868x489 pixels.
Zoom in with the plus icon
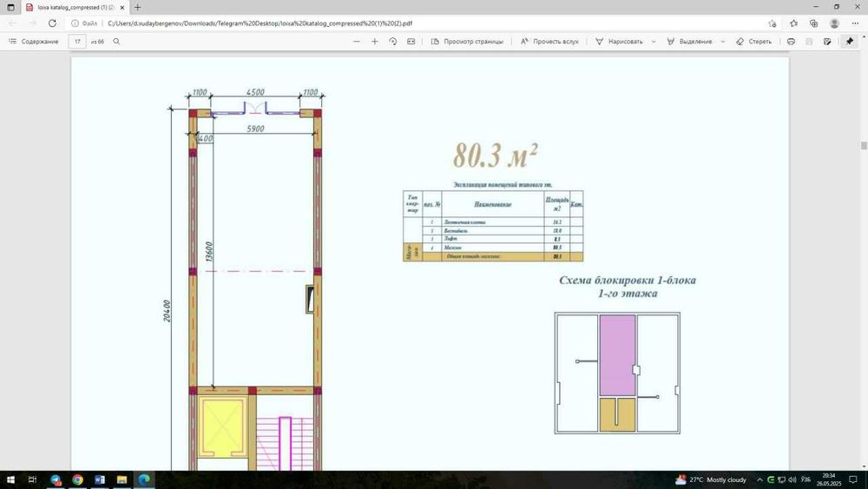[375, 42]
